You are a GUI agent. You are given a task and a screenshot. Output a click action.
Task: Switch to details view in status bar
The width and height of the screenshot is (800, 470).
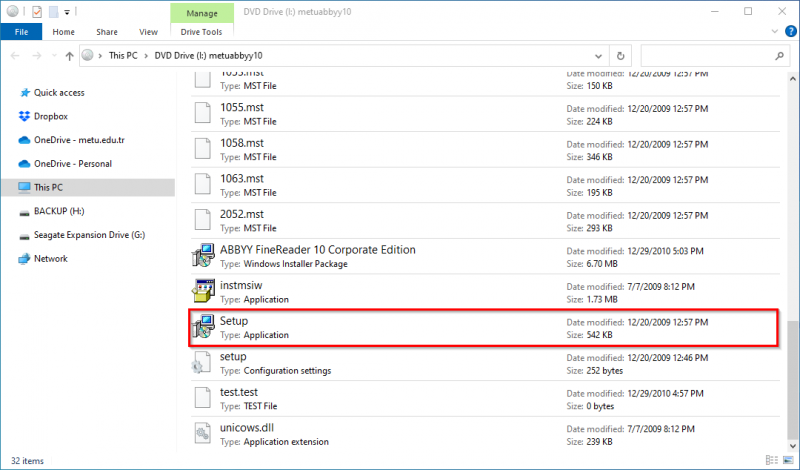click(772, 460)
